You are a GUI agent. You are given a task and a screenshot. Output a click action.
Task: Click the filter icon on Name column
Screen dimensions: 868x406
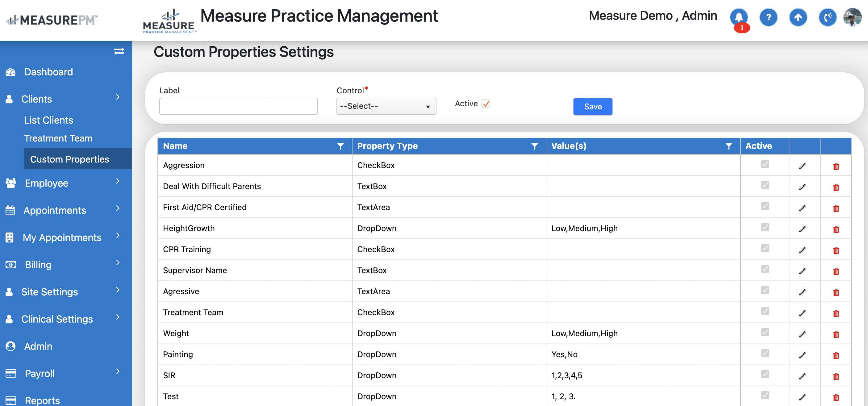[x=340, y=146]
